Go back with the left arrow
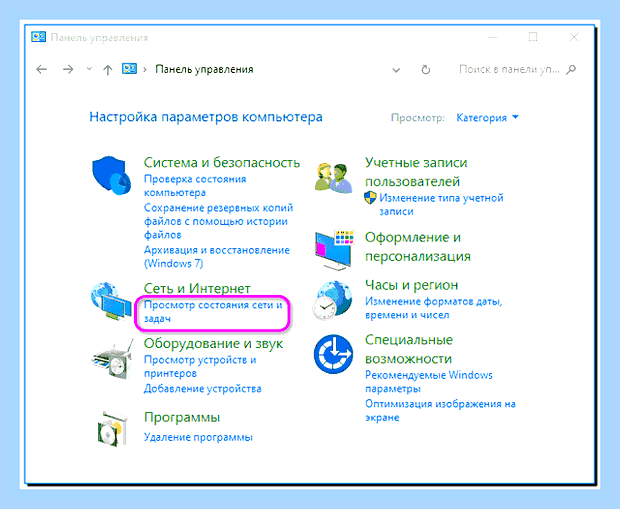This screenshot has width=620, height=509. (x=42, y=70)
